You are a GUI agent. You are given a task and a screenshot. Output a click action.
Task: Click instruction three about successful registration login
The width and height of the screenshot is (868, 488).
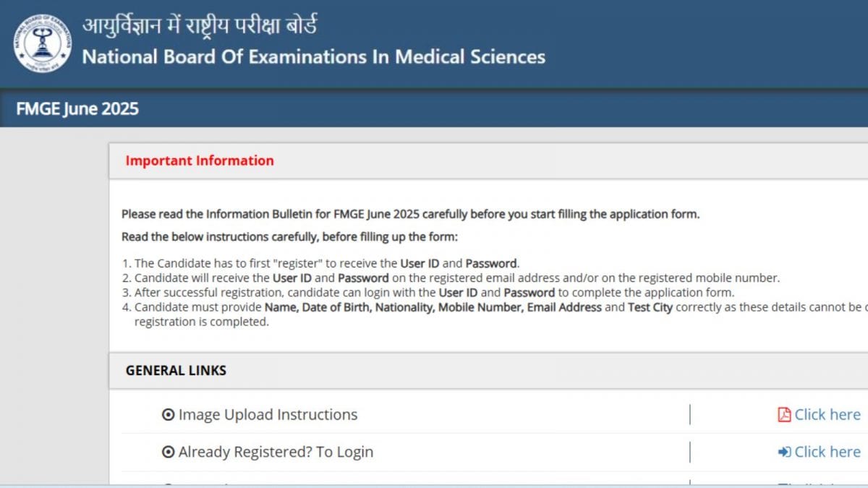pos(427,293)
